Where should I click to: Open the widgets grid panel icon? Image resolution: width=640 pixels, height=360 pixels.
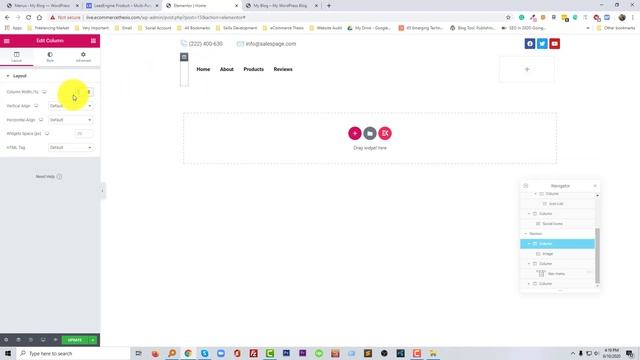pos(93,41)
